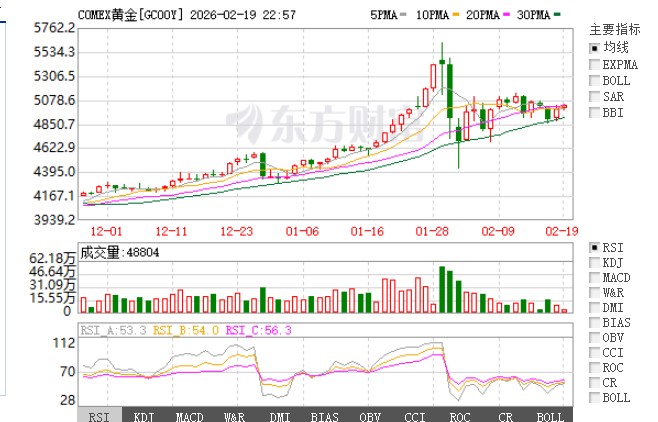Choose the 均线 moving average radio button
The height and width of the screenshot is (422, 658).
pyautogui.click(x=594, y=47)
